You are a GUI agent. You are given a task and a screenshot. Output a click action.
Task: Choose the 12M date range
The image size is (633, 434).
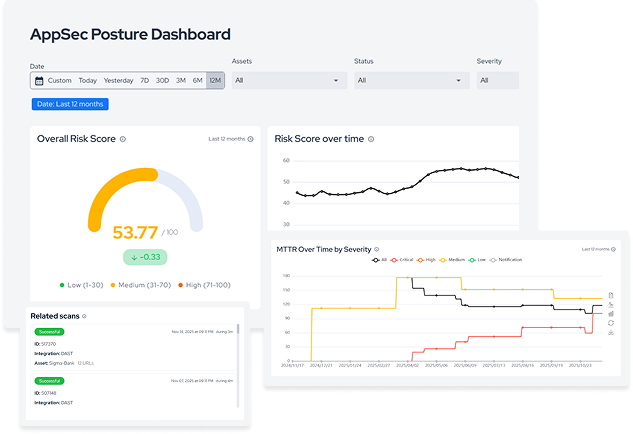(x=215, y=80)
